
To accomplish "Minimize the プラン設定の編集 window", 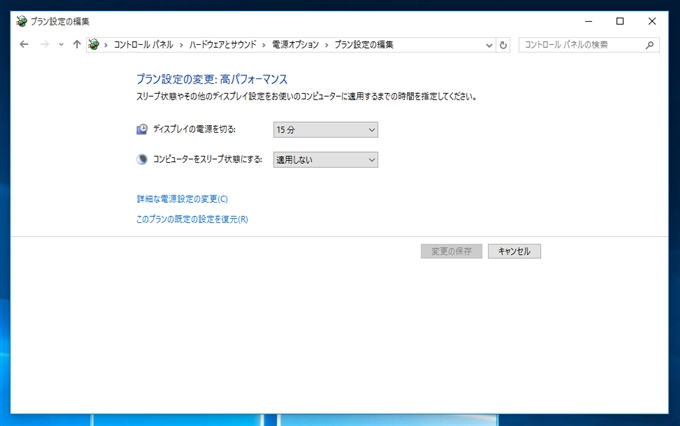I will 588,21.
